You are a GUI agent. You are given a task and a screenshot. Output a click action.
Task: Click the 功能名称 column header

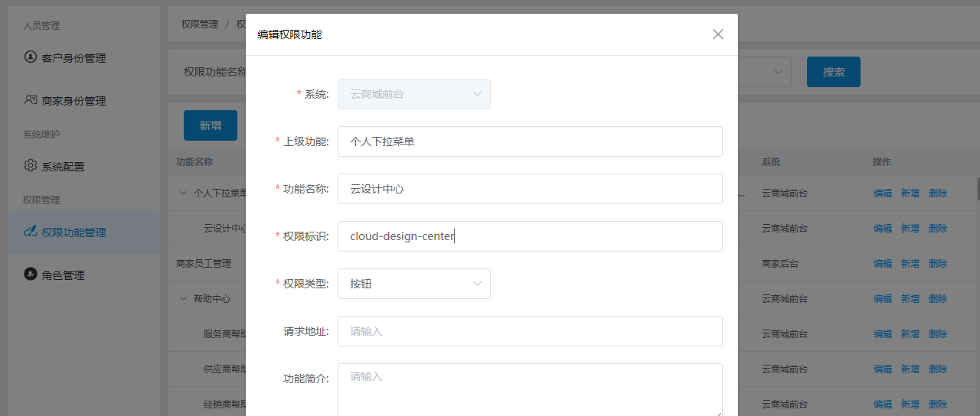click(x=194, y=162)
